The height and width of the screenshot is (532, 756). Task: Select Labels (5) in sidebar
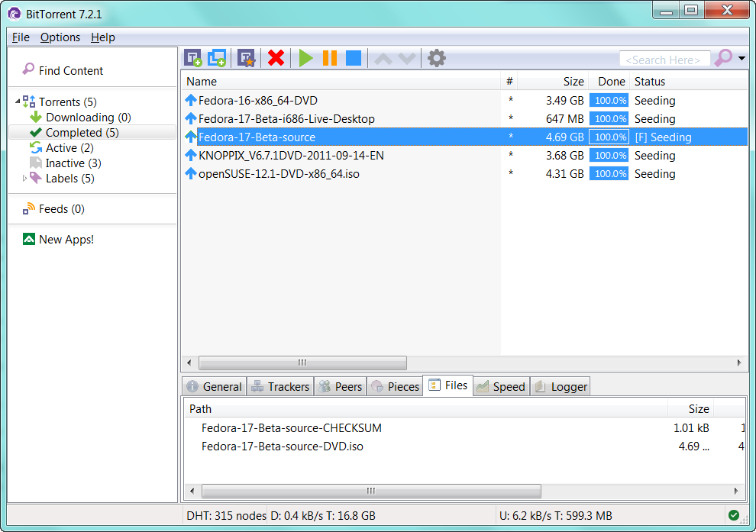(70, 179)
